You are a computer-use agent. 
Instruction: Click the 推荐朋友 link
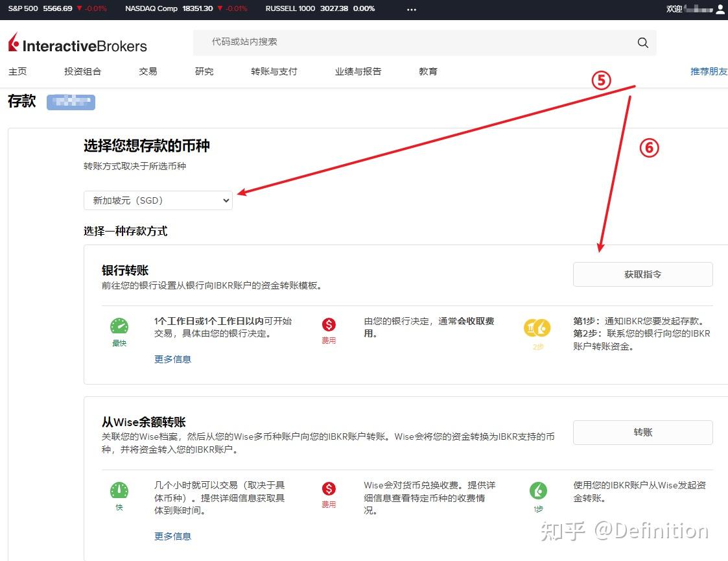click(709, 71)
